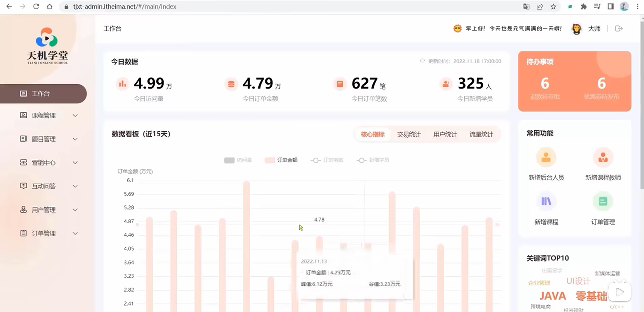644x312 pixels.
Task: Open the browser extensions puzzle icon
Action: [583, 7]
